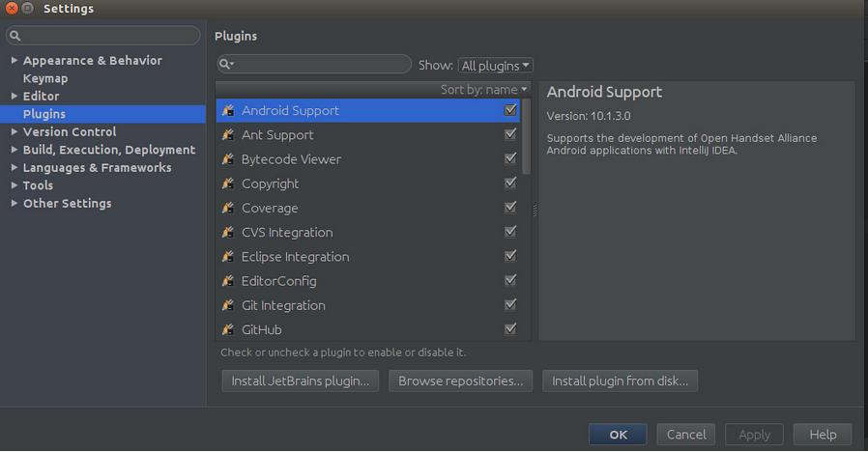Select the Other Settings category
The image size is (868, 452).
[68, 204]
